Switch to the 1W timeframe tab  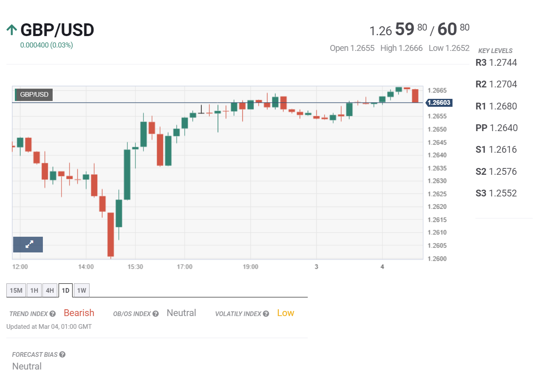pyautogui.click(x=82, y=291)
